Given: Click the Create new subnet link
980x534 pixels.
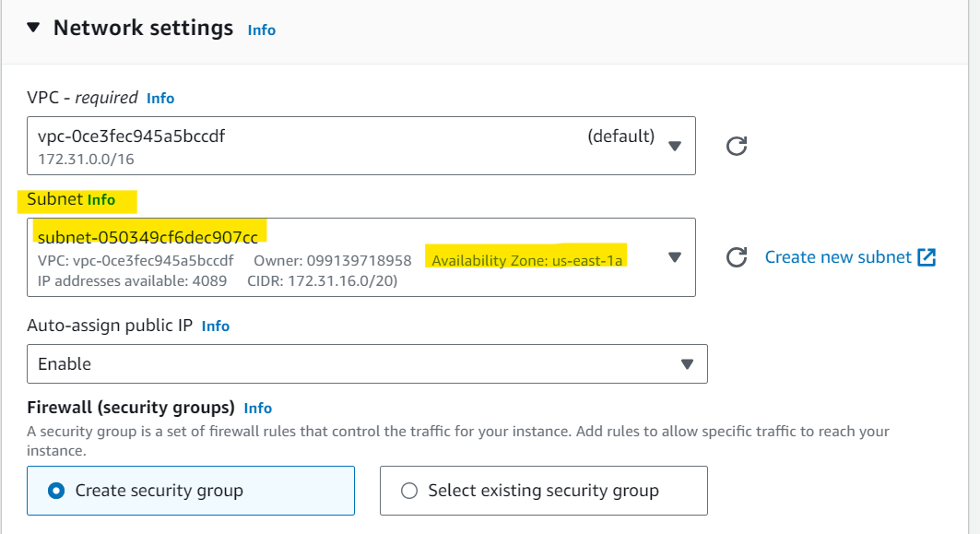Looking at the screenshot, I should (838, 257).
